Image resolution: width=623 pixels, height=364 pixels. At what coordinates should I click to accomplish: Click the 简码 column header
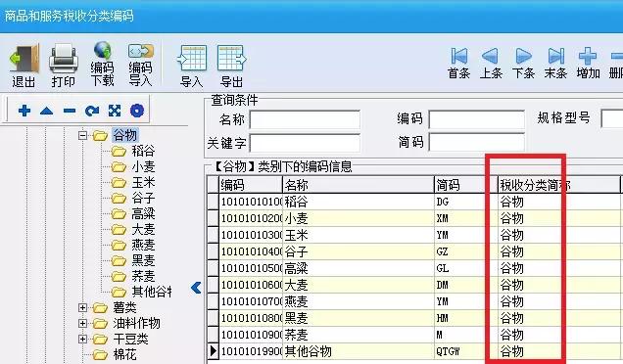(x=466, y=185)
